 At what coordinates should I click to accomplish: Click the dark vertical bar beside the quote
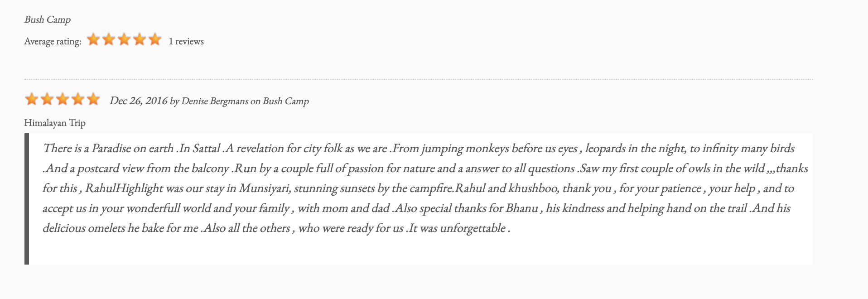pyautogui.click(x=27, y=198)
